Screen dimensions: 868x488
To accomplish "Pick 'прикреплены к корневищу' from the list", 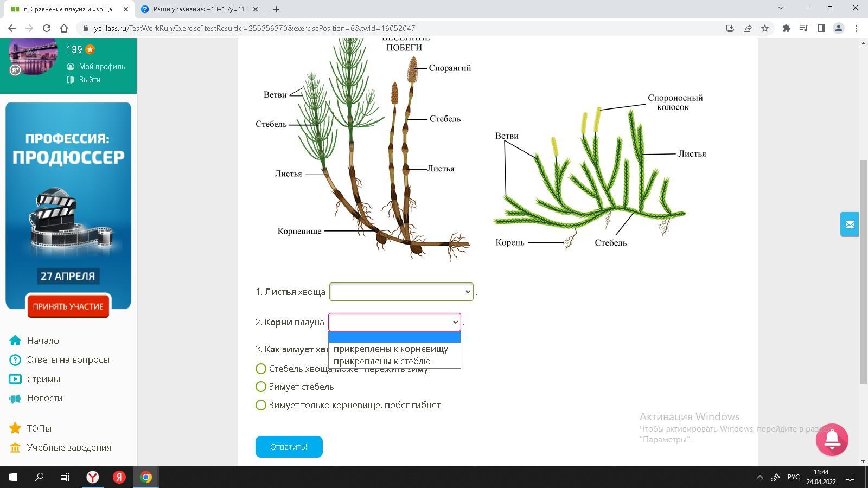I will click(x=391, y=349).
